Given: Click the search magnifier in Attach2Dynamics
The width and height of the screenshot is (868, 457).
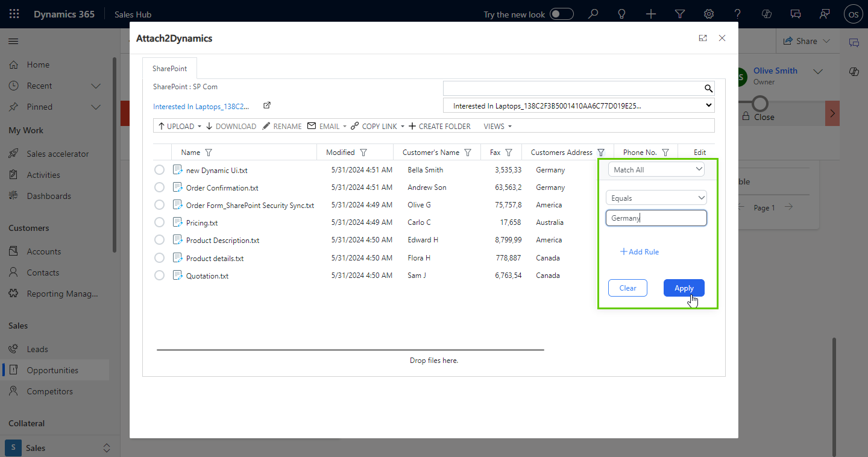Looking at the screenshot, I should click(x=708, y=89).
